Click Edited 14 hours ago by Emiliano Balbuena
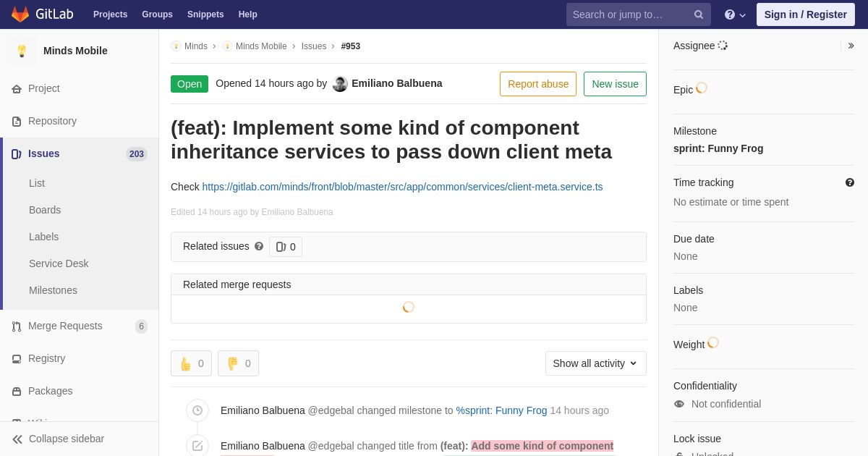The image size is (868, 456). tap(252, 212)
